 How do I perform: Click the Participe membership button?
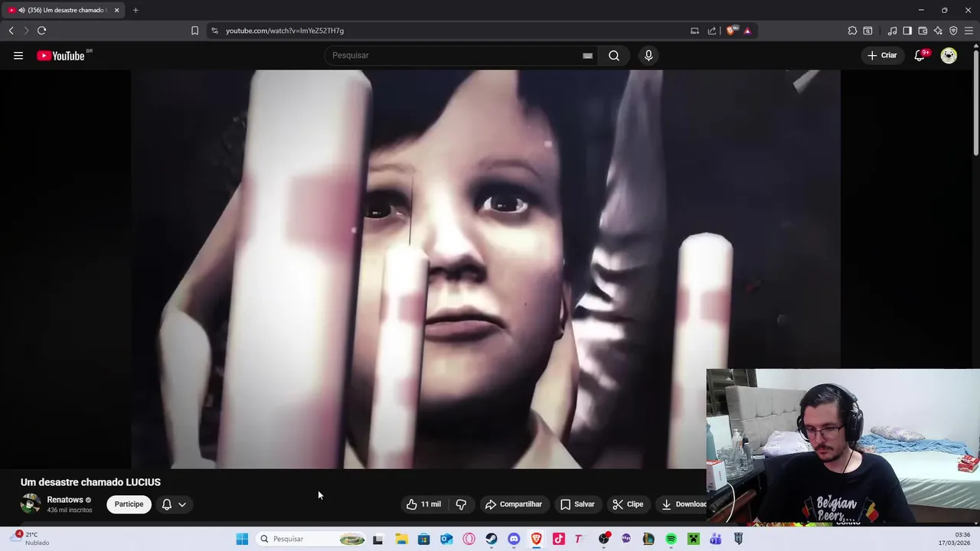coord(129,504)
